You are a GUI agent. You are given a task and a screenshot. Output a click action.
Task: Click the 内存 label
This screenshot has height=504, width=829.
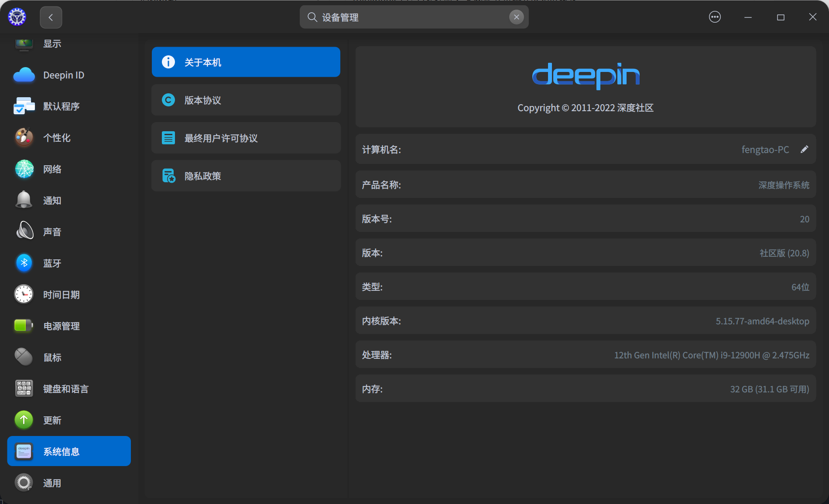coord(372,389)
